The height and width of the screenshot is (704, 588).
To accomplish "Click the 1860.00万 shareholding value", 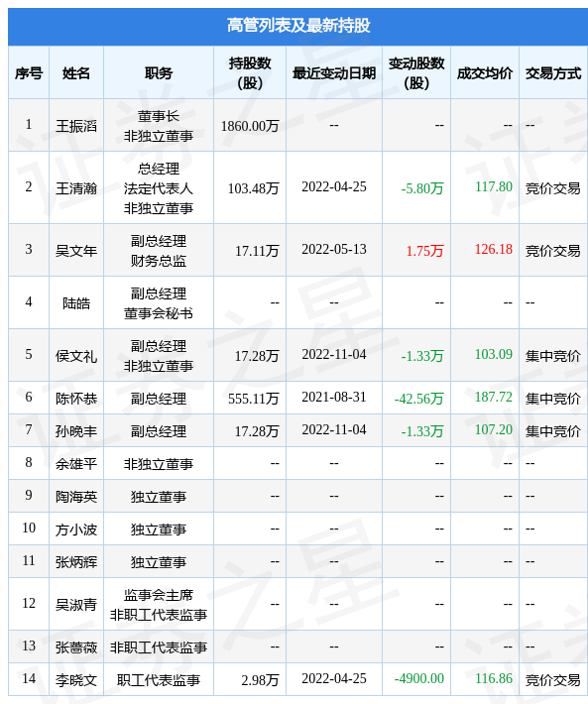I will [x=250, y=126].
